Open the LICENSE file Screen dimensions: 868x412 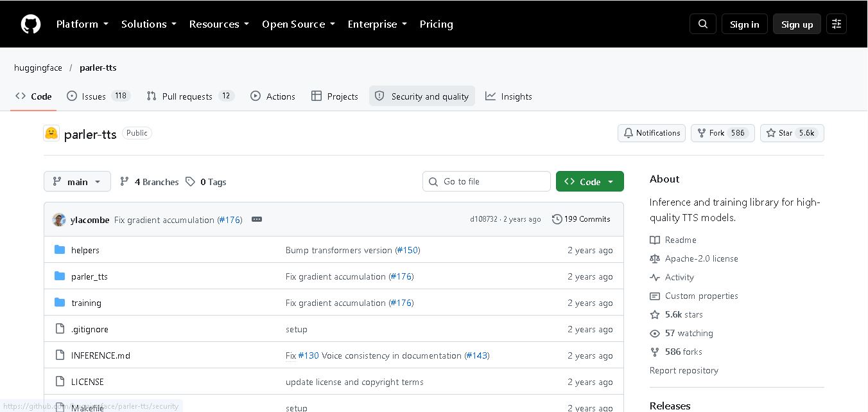pos(87,382)
